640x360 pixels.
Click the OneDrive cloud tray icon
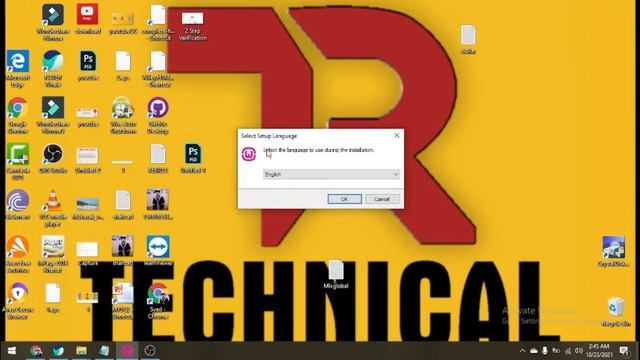click(533, 351)
